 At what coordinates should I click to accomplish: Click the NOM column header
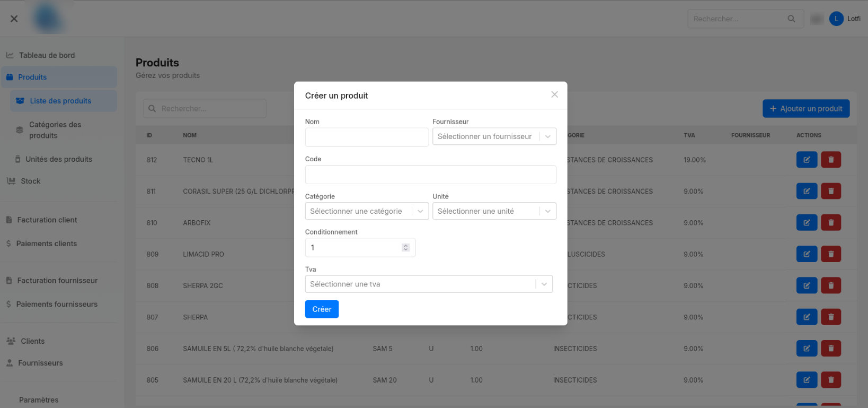tap(190, 135)
